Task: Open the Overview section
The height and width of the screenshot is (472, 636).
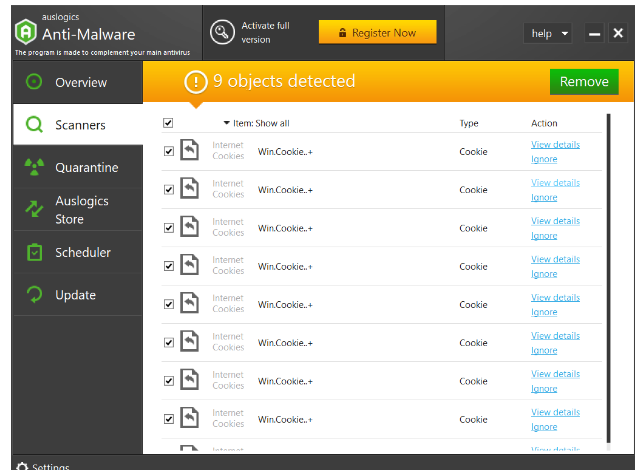Action: [78, 82]
